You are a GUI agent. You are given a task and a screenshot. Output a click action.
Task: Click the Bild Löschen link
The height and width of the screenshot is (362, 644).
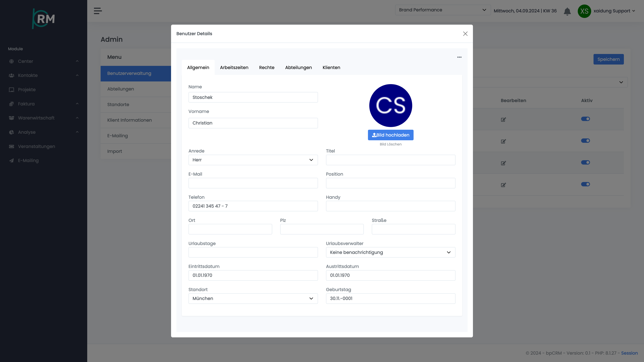coord(390,144)
